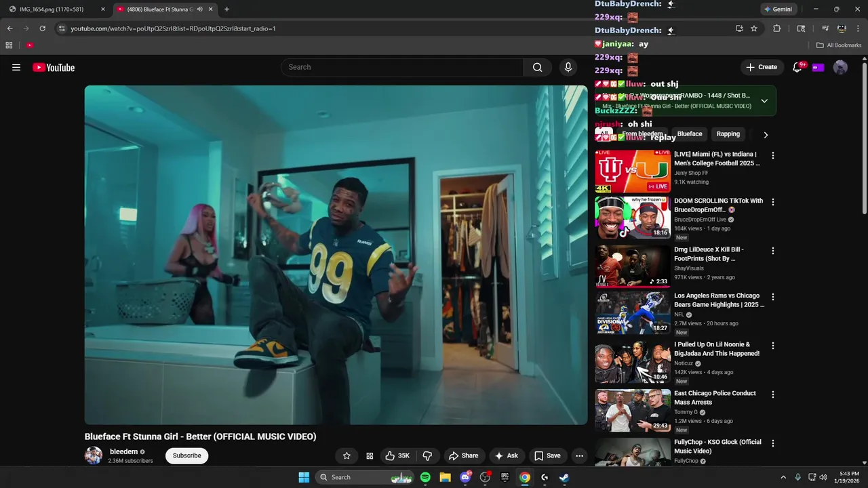Open File Explorer from taskbar

click(x=445, y=477)
